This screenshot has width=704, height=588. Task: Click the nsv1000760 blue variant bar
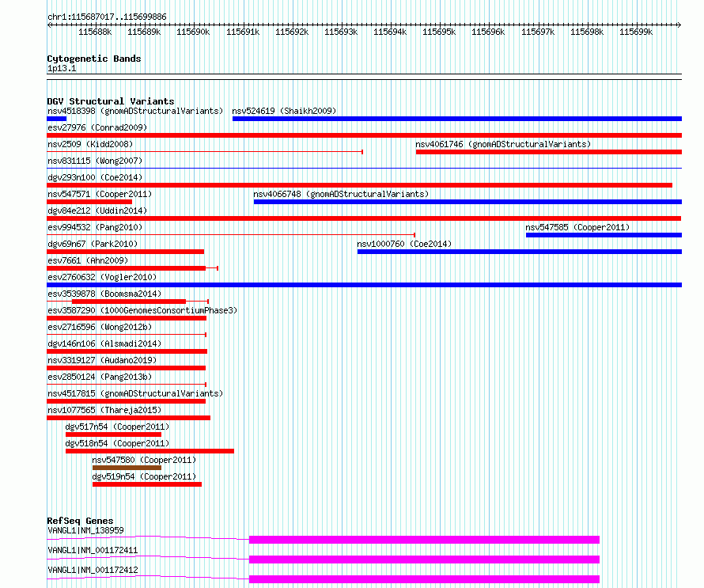(x=520, y=252)
